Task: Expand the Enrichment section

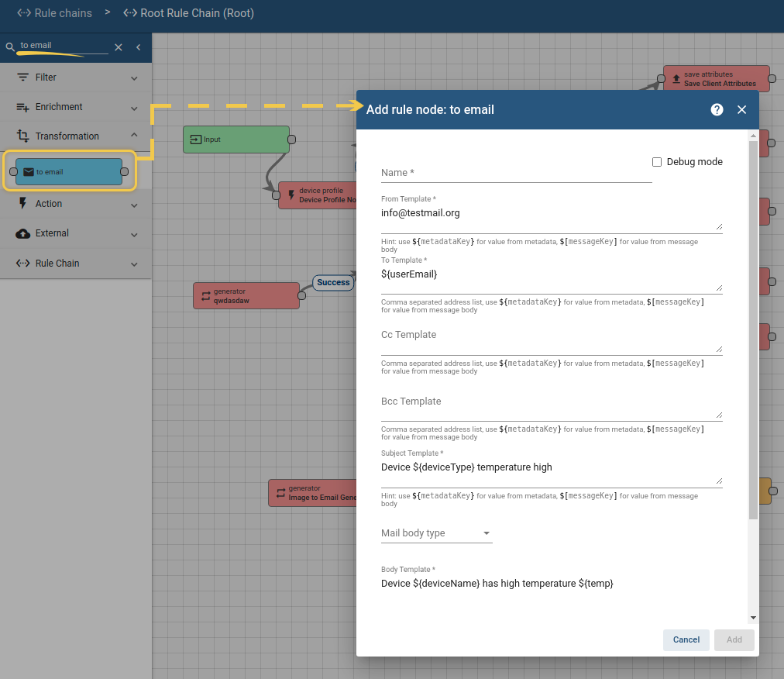Action: pyautogui.click(x=76, y=107)
